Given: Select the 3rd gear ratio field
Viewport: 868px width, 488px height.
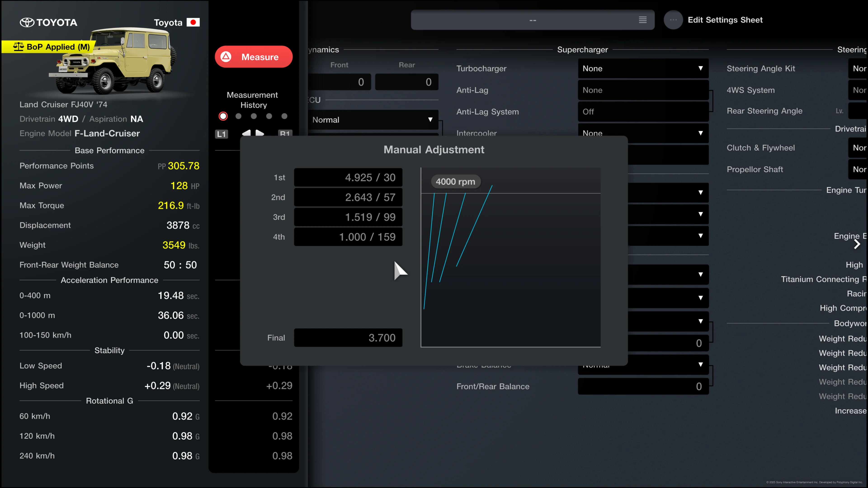Looking at the screenshot, I should point(348,217).
